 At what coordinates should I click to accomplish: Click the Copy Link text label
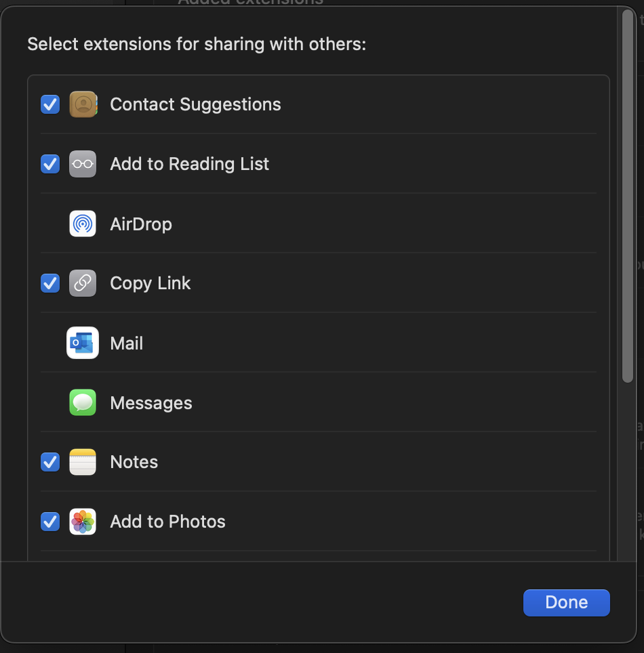(x=150, y=283)
